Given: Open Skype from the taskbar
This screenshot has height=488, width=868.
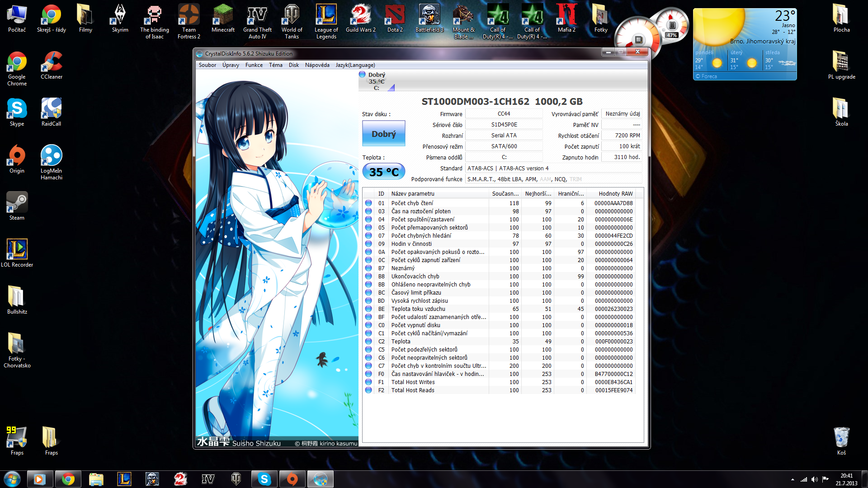Looking at the screenshot, I should coord(264,479).
